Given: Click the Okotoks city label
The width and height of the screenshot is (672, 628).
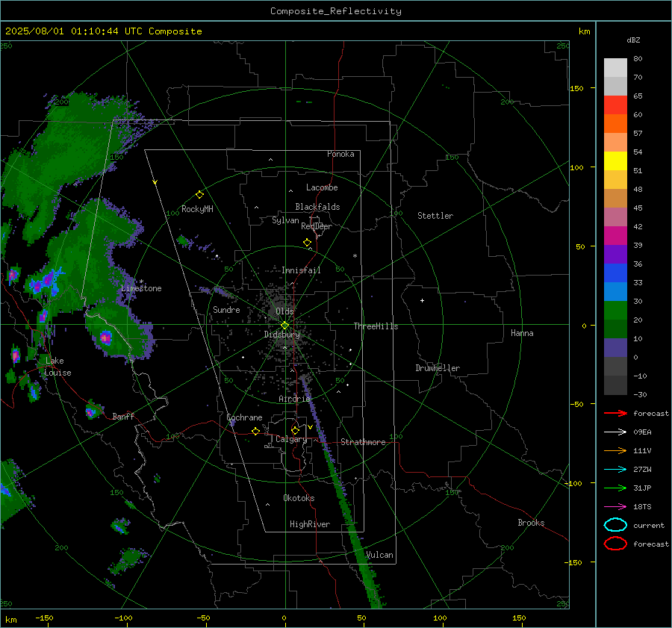Looking at the screenshot, I should point(299,498).
